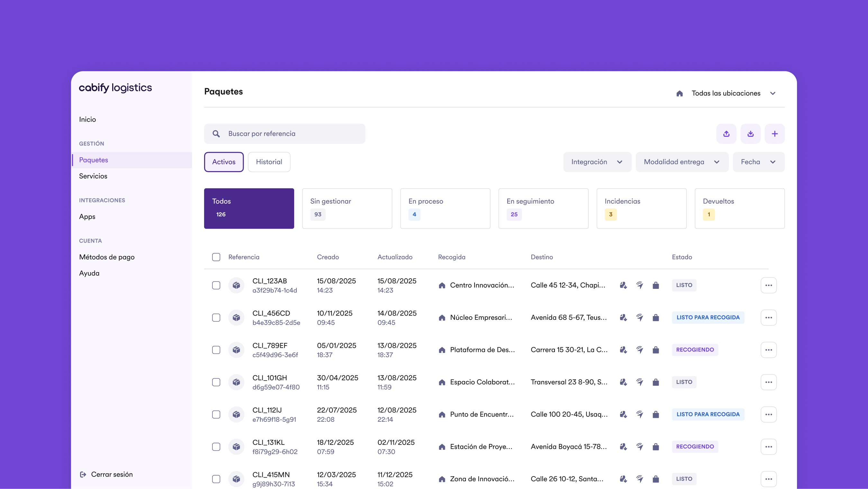The image size is (868, 489).
Task: Expand the Fecha date filter
Action: (x=758, y=162)
